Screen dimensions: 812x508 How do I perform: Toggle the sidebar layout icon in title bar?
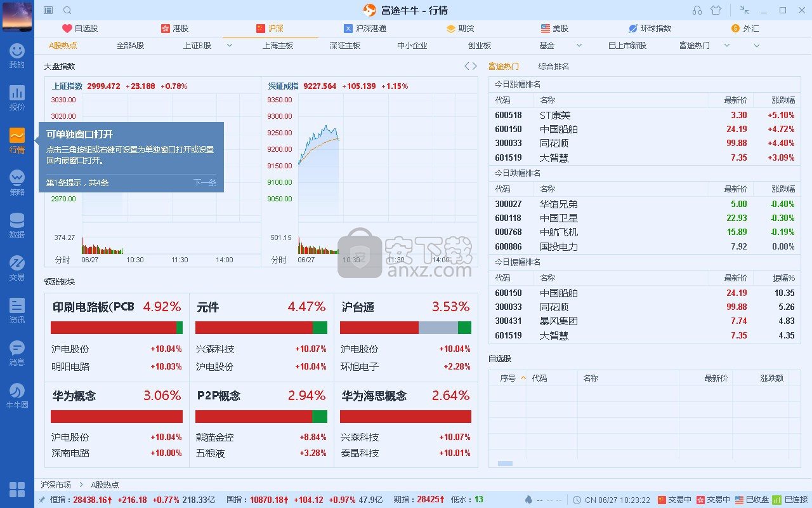click(48, 10)
